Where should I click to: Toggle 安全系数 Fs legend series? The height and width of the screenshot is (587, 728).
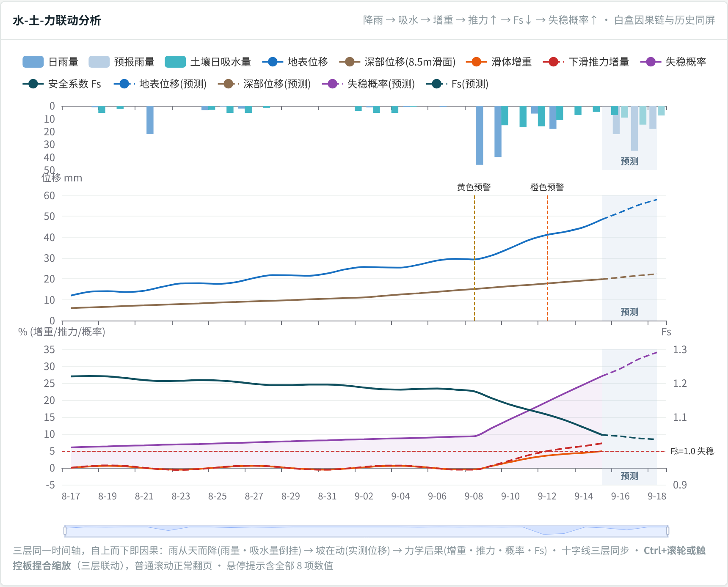point(62,84)
